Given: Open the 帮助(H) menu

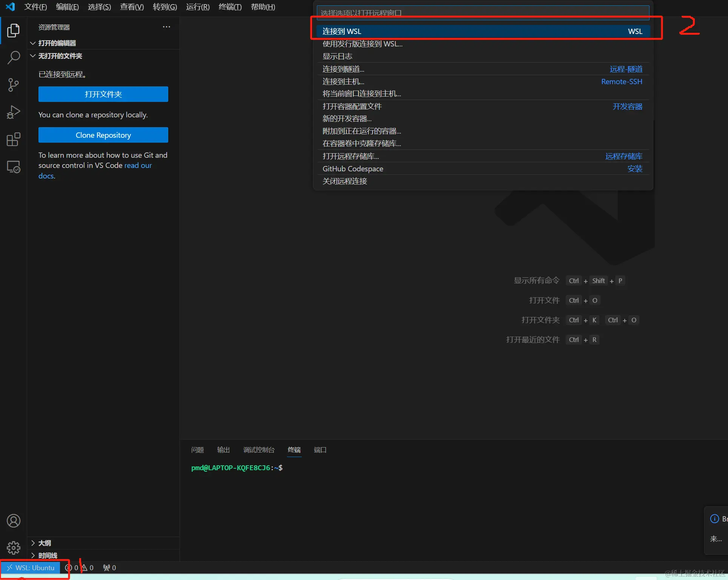Looking at the screenshot, I should (263, 7).
